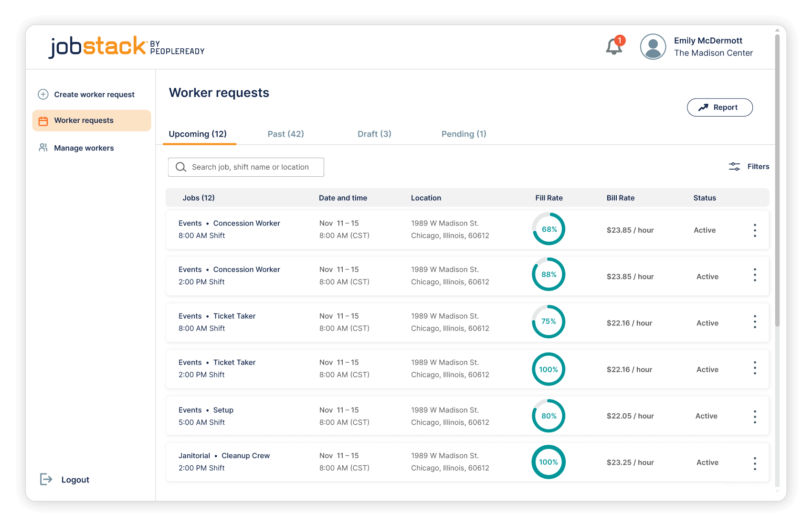Open the three-dot menu for Cleanup Crew shift
812x526 pixels.
click(x=755, y=463)
